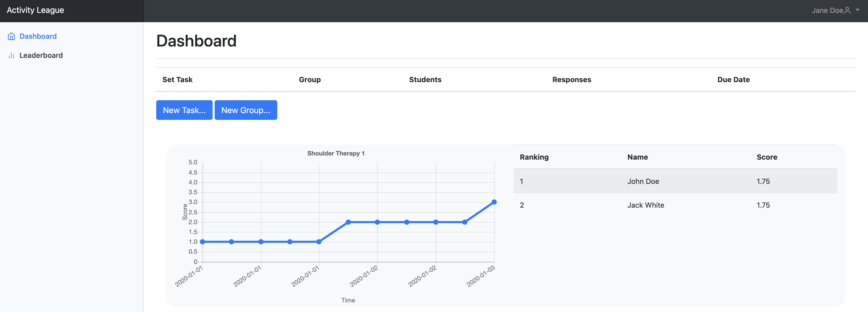
Task: Click the Leaderboard bar chart icon
Action: pyautogui.click(x=11, y=55)
